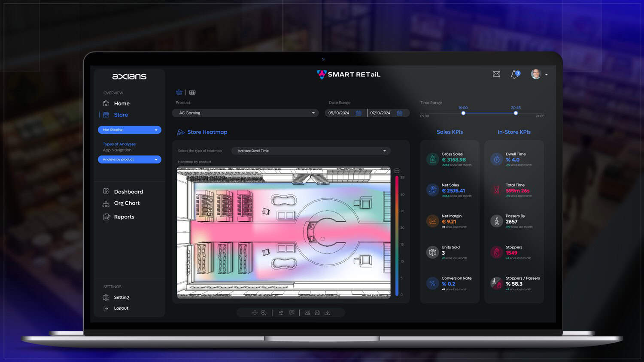Select the pan/move tool below heatmap
This screenshot has width=644, height=362.
point(255,313)
